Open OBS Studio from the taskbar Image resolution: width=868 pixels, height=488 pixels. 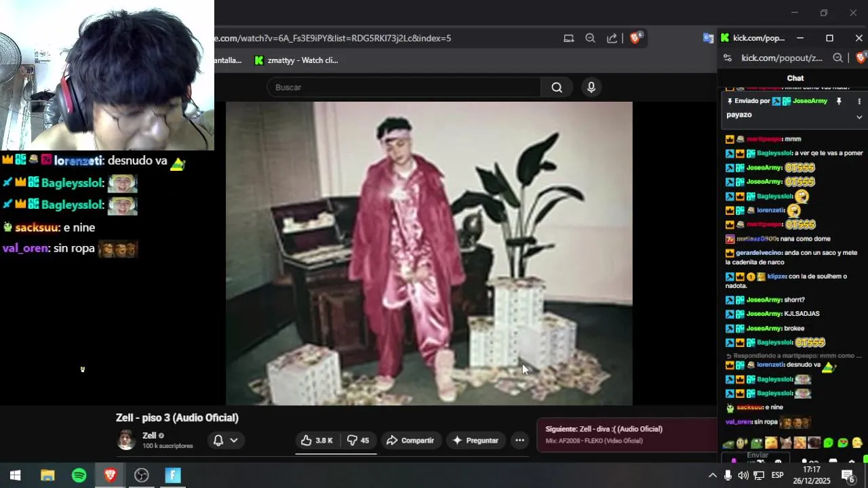click(x=142, y=476)
